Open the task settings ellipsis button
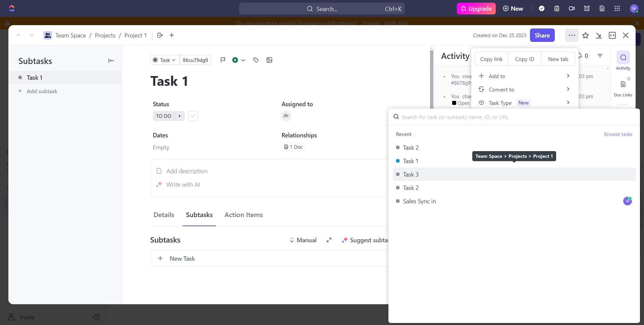 click(572, 35)
